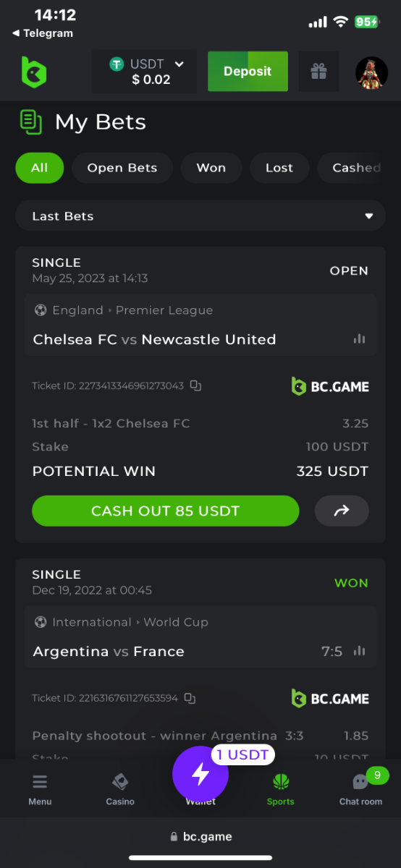The image size is (401, 868).
Task: Expand the USDT currency selector
Action: [145, 72]
